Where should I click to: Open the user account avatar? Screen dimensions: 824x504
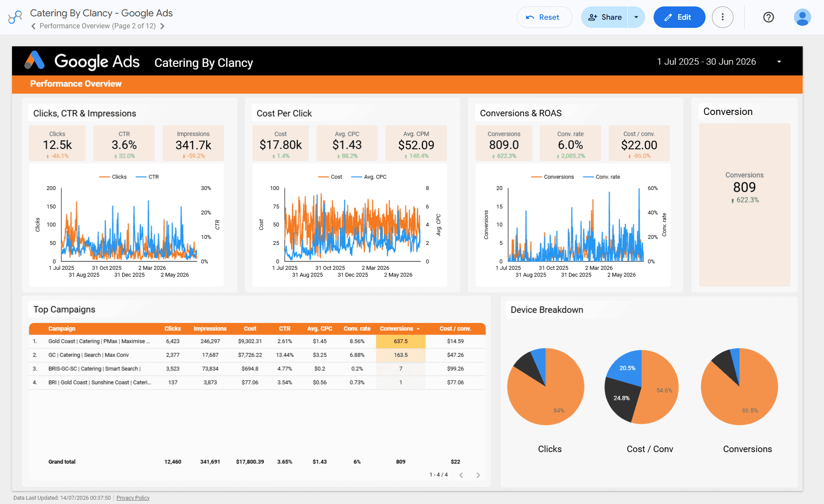802,17
